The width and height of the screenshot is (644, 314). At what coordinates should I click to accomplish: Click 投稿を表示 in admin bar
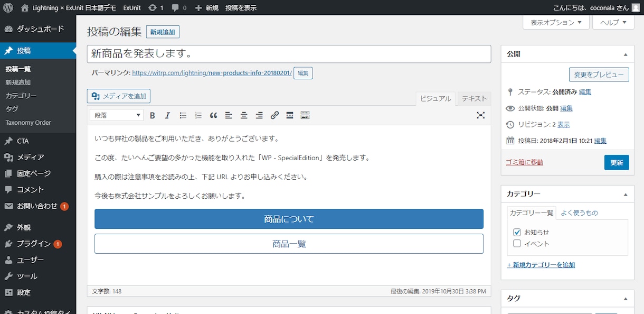pyautogui.click(x=241, y=8)
